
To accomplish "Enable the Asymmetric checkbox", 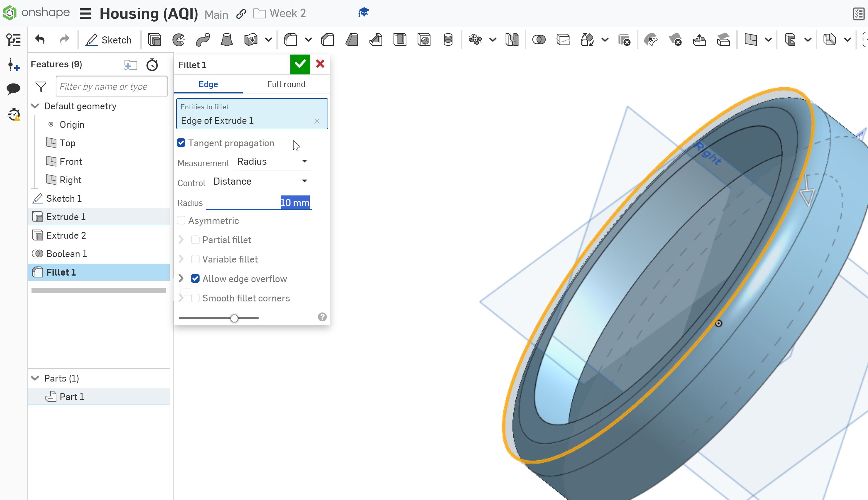I will (x=181, y=220).
